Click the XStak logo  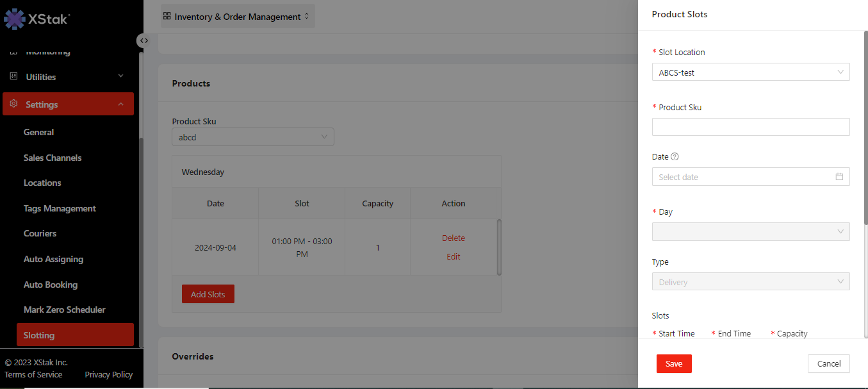click(x=37, y=19)
